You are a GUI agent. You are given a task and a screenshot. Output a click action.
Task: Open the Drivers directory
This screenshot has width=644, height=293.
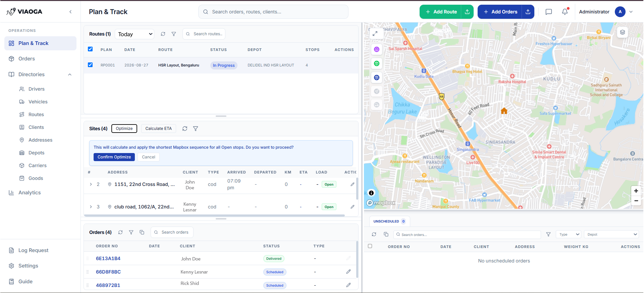pos(37,89)
